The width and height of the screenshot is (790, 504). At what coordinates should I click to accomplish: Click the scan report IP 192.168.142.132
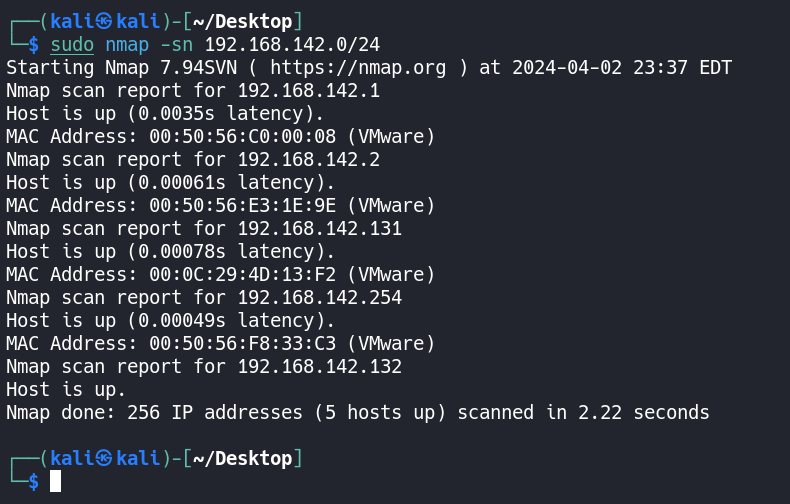click(x=319, y=366)
